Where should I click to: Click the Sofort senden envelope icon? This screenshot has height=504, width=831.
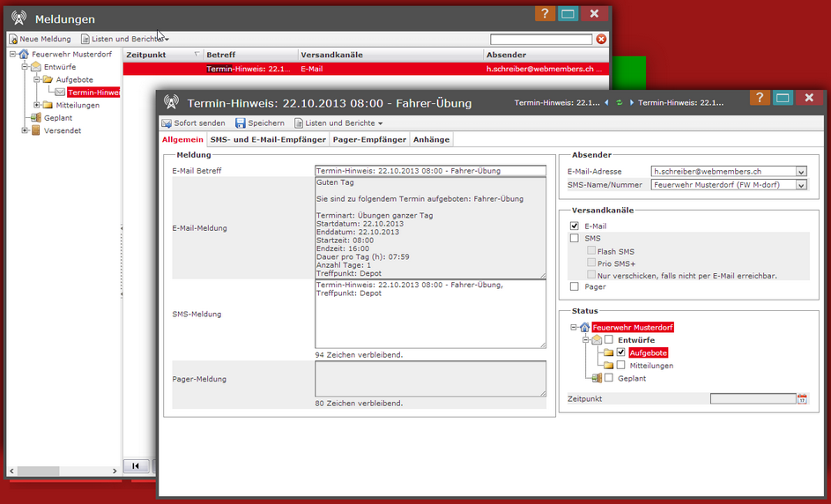pos(167,123)
